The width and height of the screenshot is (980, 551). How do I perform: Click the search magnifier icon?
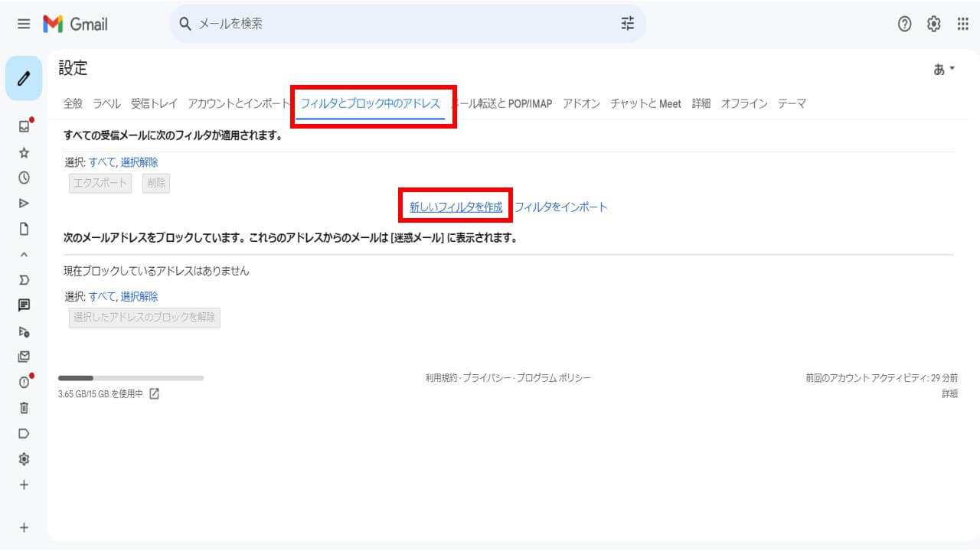185,24
